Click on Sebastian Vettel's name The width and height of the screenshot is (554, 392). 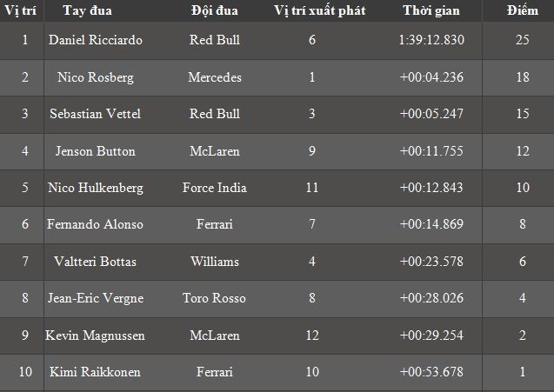tap(96, 114)
